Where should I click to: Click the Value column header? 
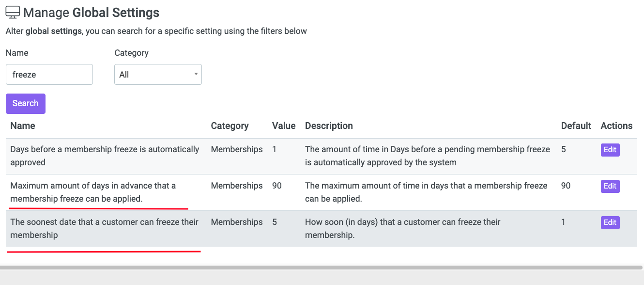tap(284, 126)
